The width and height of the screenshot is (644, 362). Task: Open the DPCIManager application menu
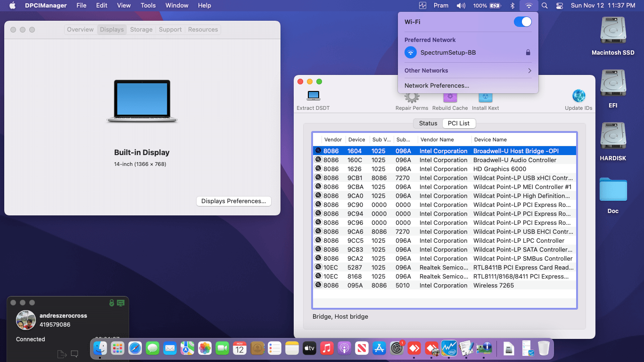pos(47,6)
